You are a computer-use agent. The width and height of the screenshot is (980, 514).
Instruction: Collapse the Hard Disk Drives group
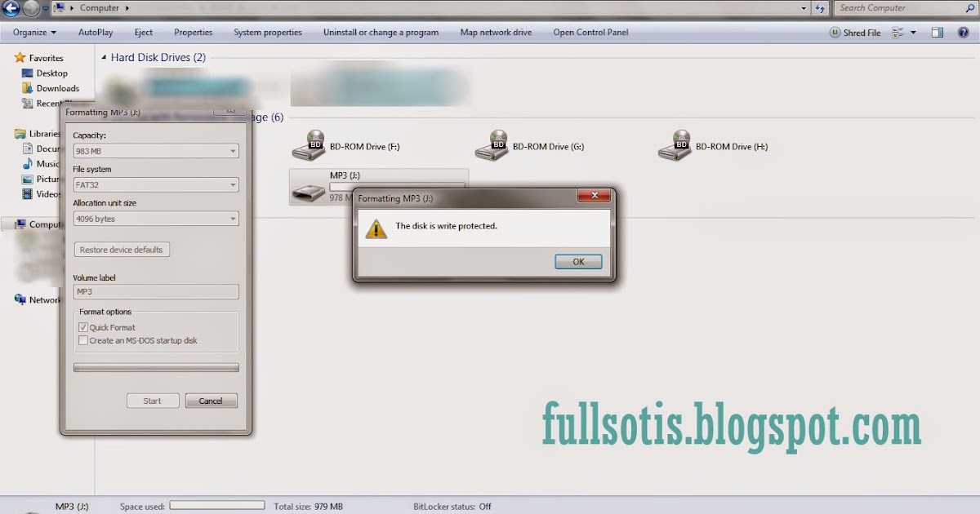tap(104, 58)
